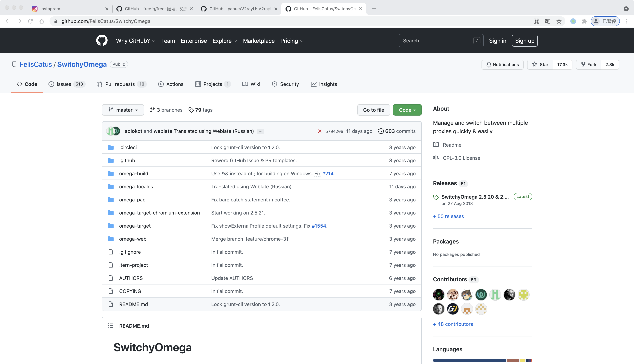Switch to the Wiki tab
The height and width of the screenshot is (364, 634).
click(251, 84)
